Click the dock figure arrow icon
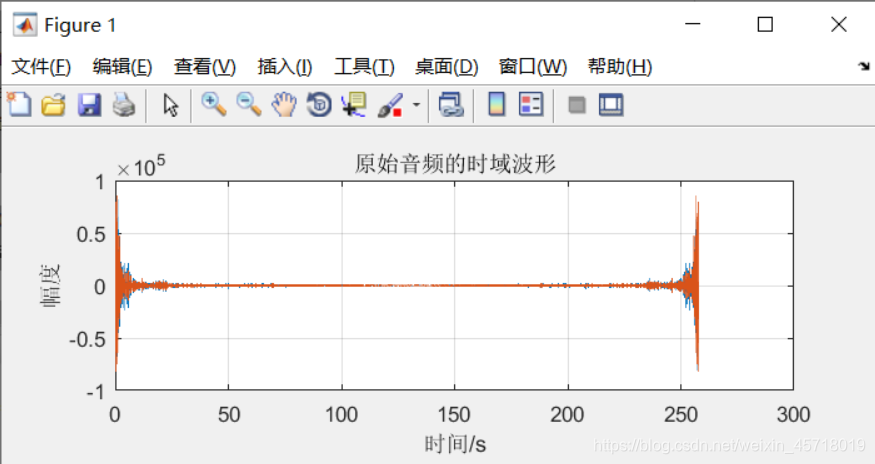Viewport: 875px width, 464px height. pos(864,66)
